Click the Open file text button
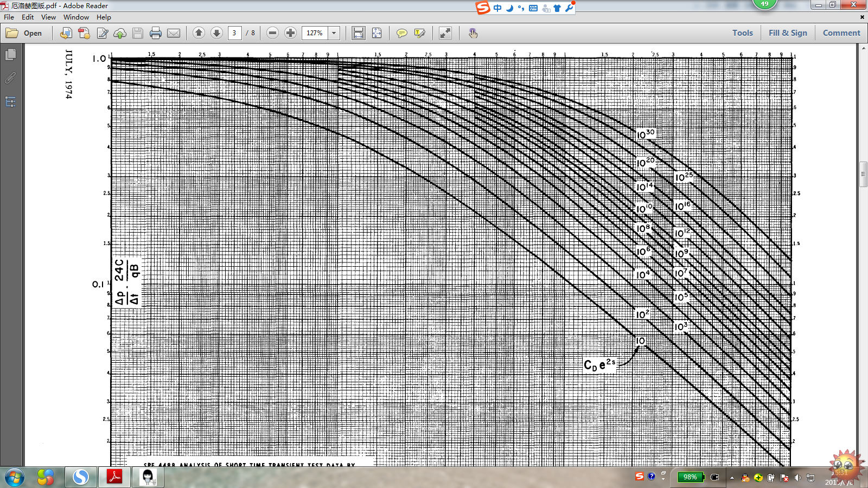 point(33,33)
